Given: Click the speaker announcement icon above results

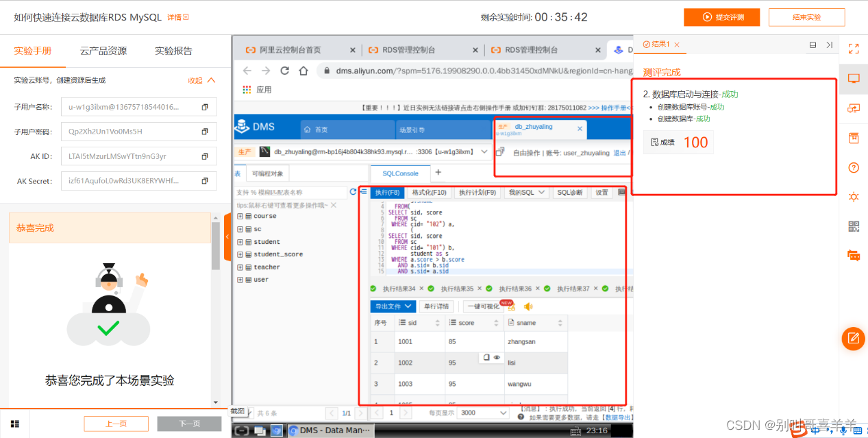Looking at the screenshot, I should pyautogui.click(x=528, y=306).
